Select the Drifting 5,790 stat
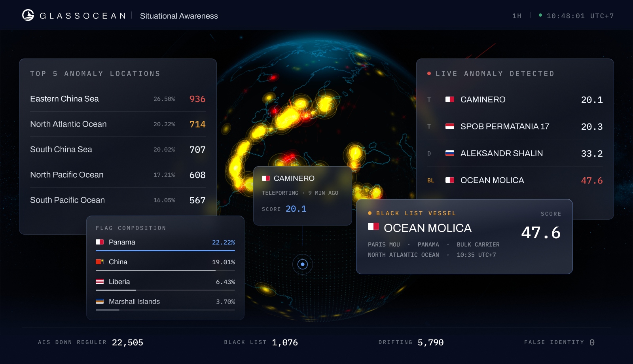Image resolution: width=633 pixels, height=364 pixels. pyautogui.click(x=411, y=342)
